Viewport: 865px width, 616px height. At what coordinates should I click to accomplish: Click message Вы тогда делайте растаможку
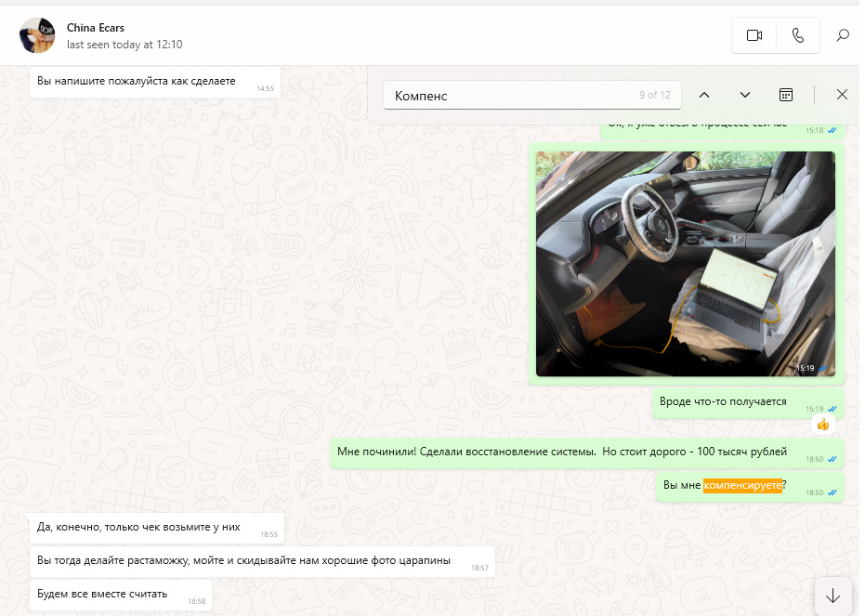262,561
